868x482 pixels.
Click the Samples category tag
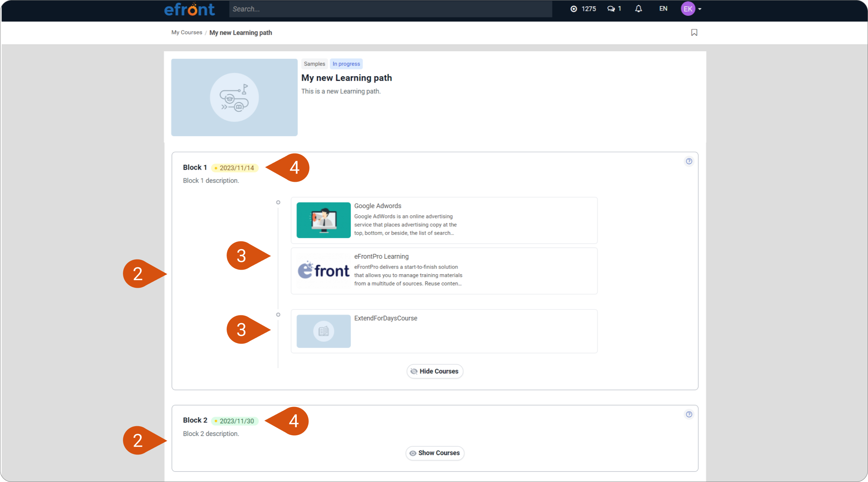click(x=314, y=64)
